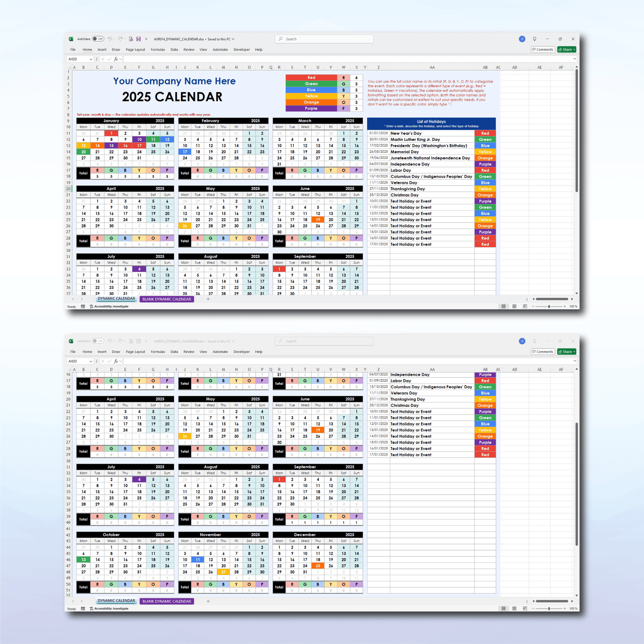Switch to Page Break Preview in upper window status bar
The width and height of the screenshot is (644, 644).
[525, 306]
